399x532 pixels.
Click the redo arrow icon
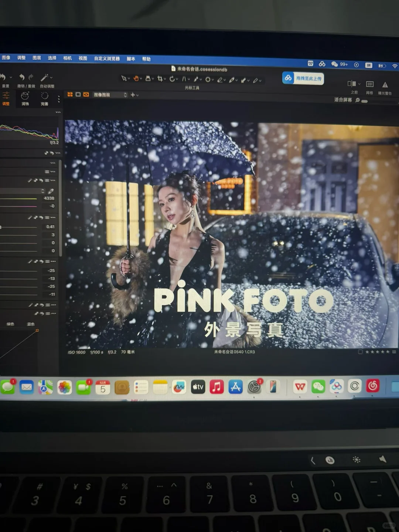point(31,77)
